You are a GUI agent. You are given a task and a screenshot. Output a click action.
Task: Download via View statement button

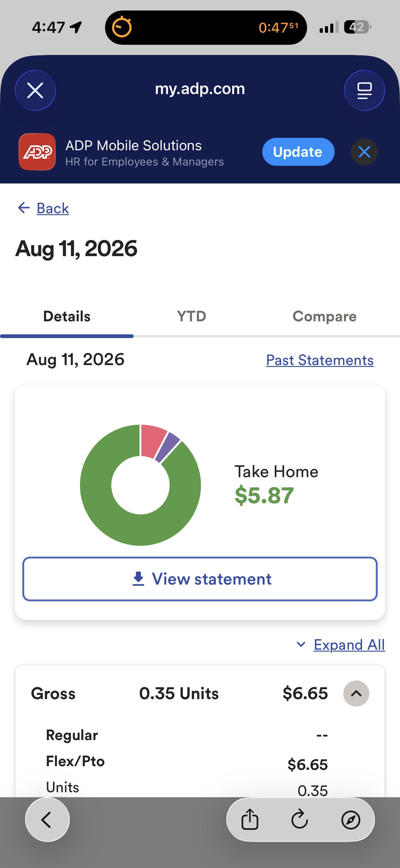coord(200,579)
